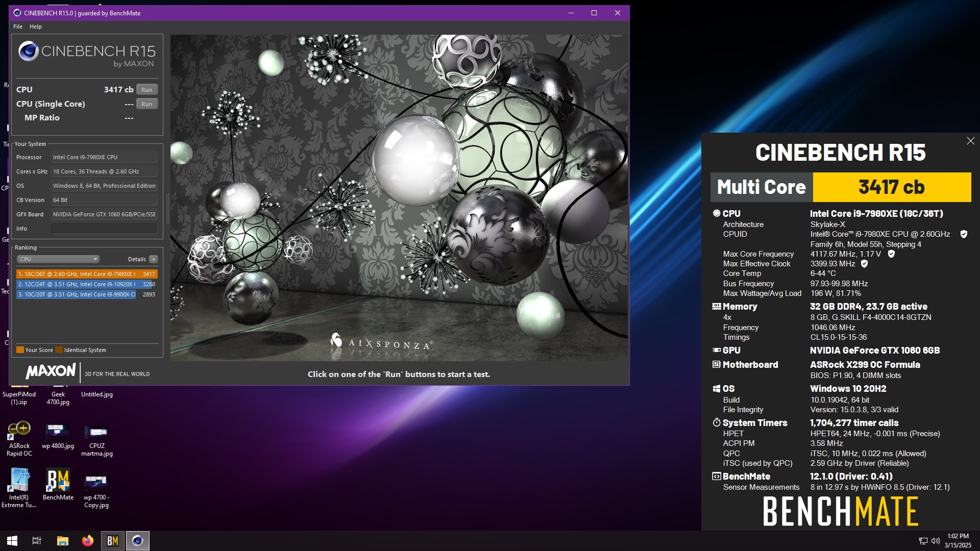Switch to Cinebench taskbar button
The height and width of the screenshot is (551, 980).
138,541
